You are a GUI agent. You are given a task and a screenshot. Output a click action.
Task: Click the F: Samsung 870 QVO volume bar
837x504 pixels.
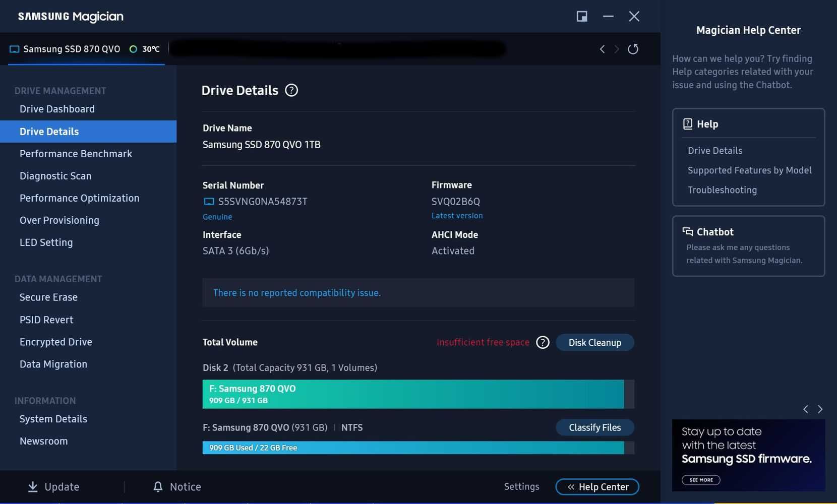pos(418,394)
